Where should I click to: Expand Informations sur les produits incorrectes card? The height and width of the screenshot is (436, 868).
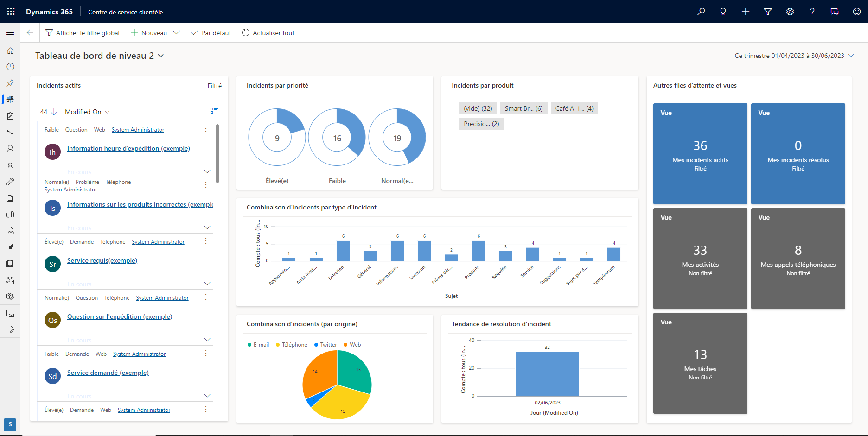tap(207, 227)
